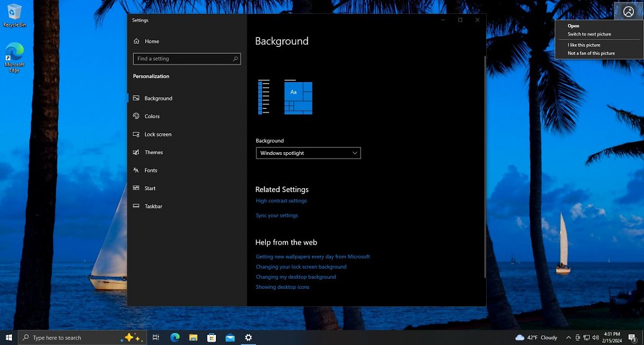Open Changing your lock screen background link

[x=301, y=267]
